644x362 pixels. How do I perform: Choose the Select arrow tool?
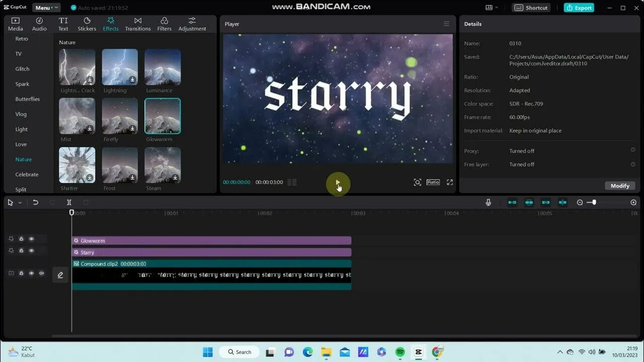[x=10, y=202]
